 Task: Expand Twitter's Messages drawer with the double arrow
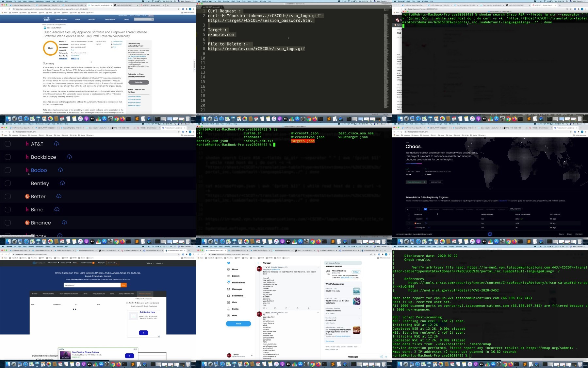tap(386, 357)
